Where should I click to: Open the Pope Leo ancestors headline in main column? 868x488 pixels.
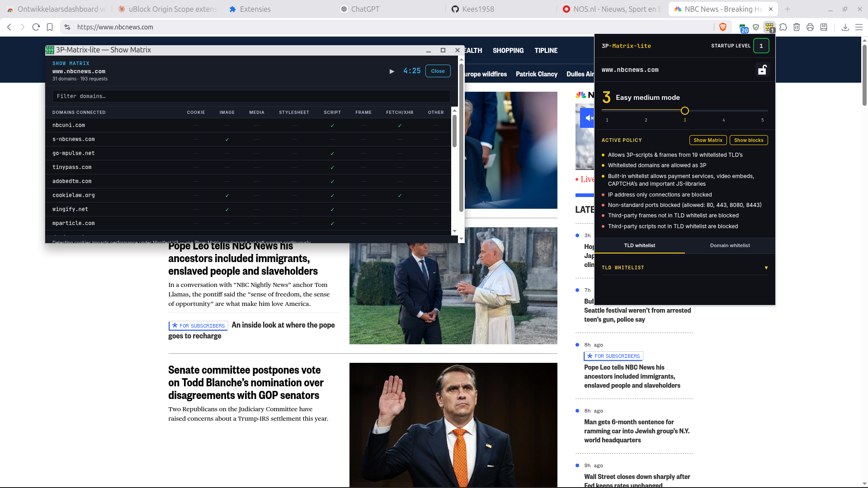(x=243, y=258)
